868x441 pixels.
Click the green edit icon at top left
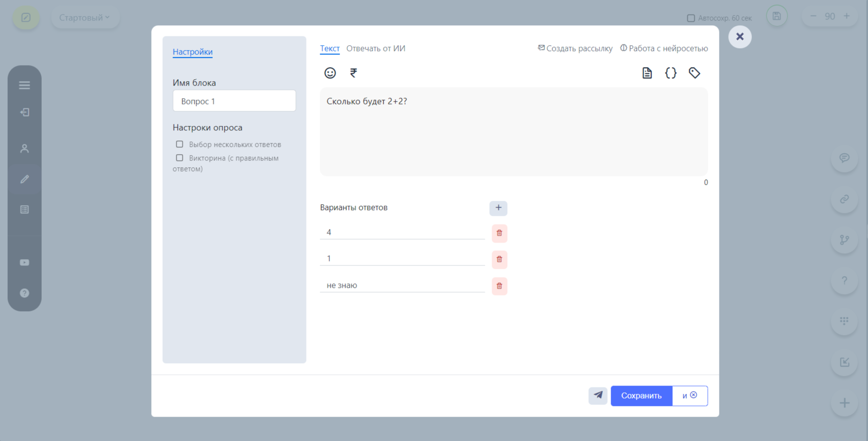click(x=26, y=18)
